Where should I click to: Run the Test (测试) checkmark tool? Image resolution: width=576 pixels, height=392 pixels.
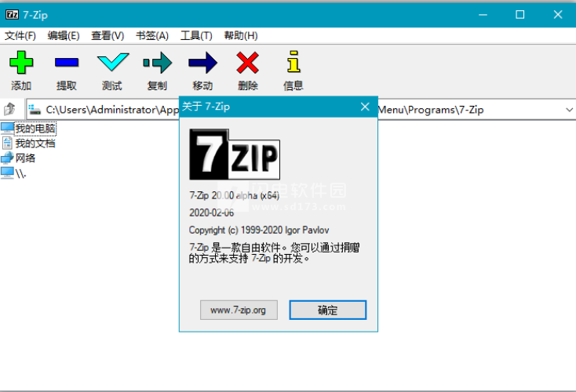click(112, 63)
